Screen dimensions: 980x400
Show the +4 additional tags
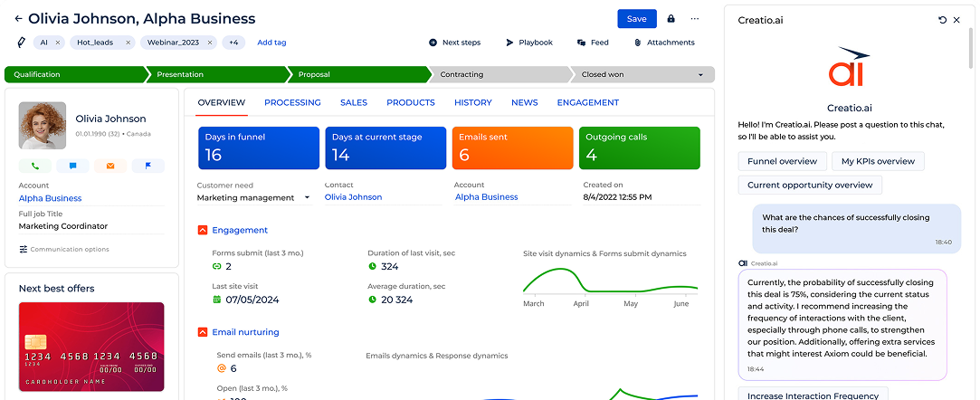[x=233, y=43]
